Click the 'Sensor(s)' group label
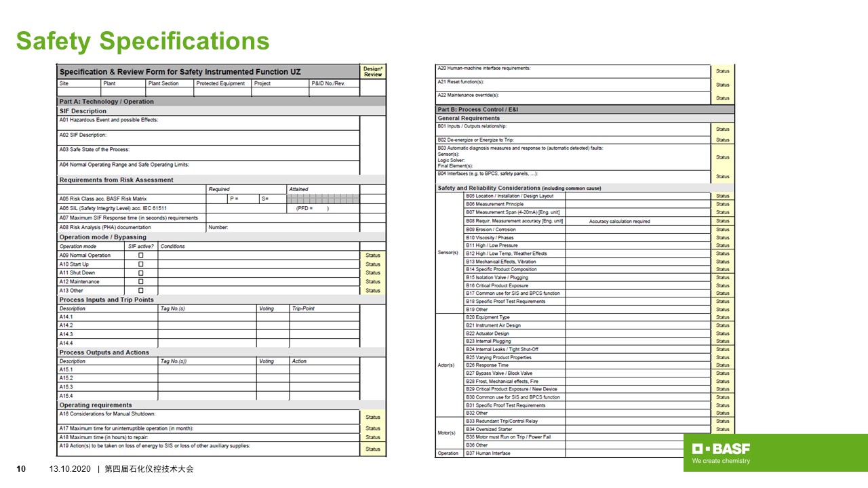The width and height of the screenshot is (868, 488). 448,253
